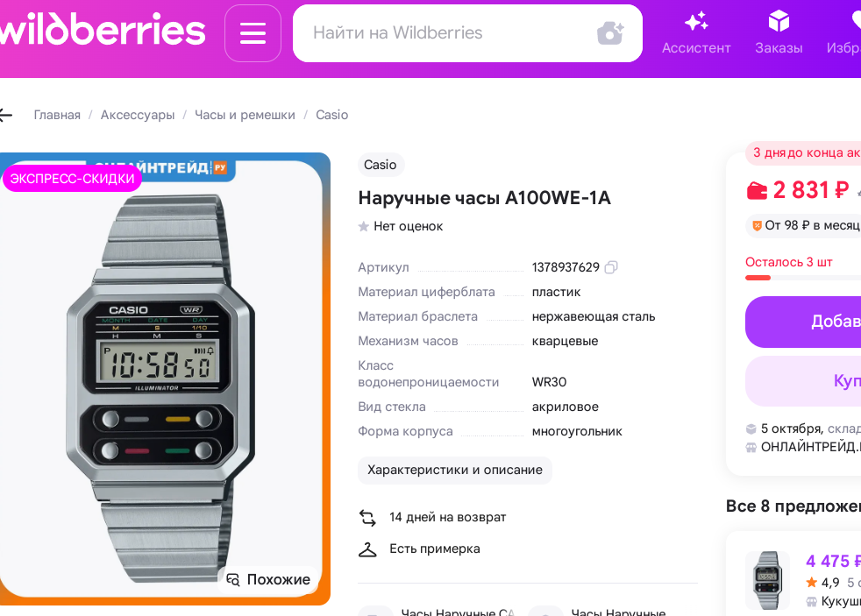The width and height of the screenshot is (861, 616).
Task: Click the article value 1378937629
Action: click(x=566, y=267)
